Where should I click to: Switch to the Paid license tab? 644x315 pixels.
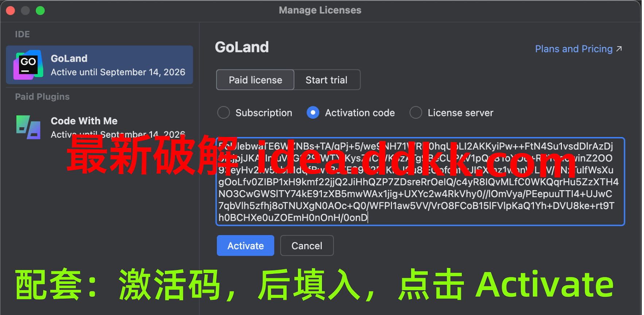(x=255, y=80)
